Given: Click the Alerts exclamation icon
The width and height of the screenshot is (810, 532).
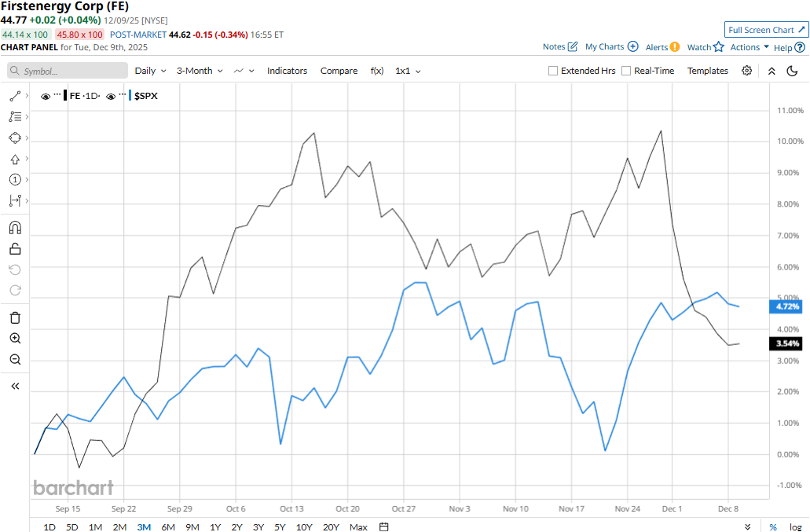Looking at the screenshot, I should click(x=675, y=47).
